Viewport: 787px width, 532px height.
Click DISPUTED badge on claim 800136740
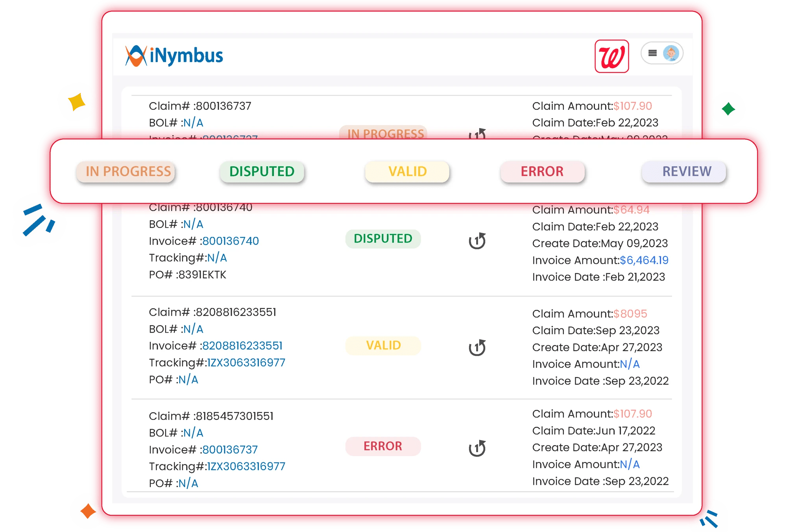[383, 239]
